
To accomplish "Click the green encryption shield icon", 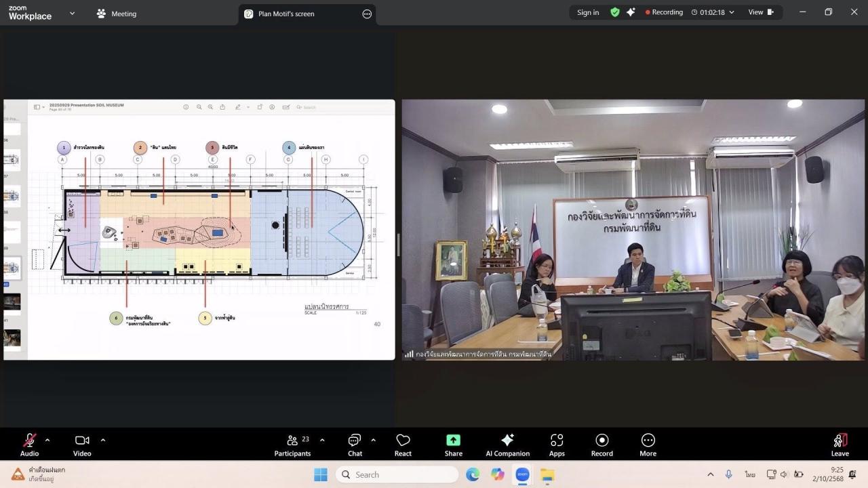I will click(x=615, y=12).
